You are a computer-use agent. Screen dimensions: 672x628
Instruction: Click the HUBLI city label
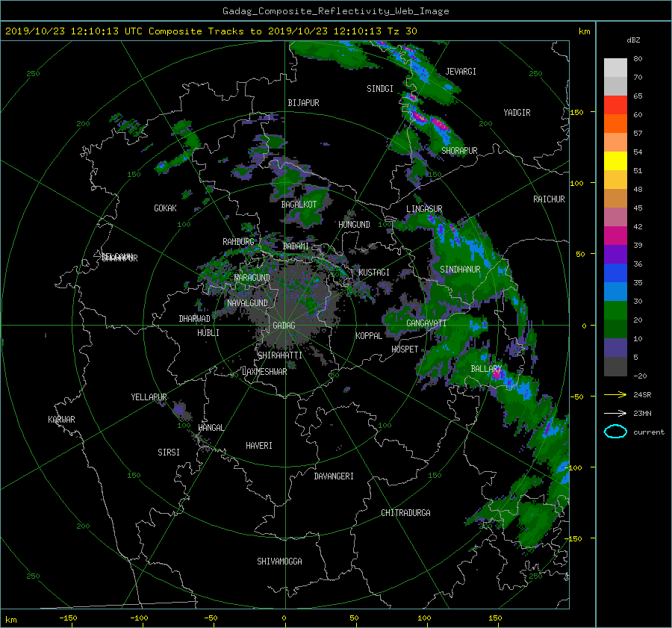tap(208, 332)
